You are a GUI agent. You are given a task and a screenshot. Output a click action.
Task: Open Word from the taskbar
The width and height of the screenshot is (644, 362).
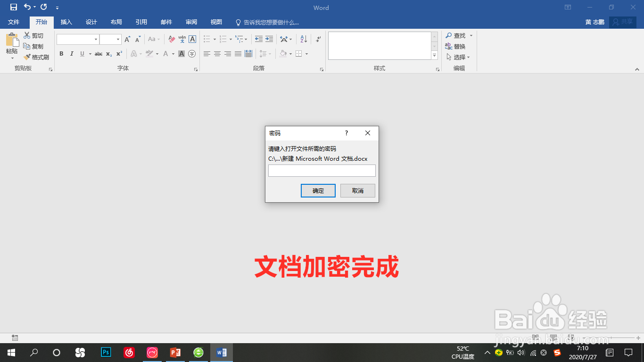[221, 353]
